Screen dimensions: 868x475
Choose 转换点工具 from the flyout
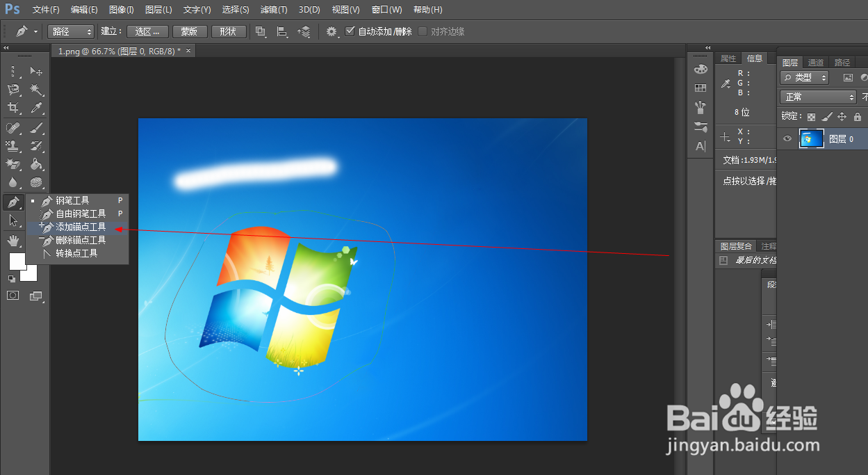point(78,253)
